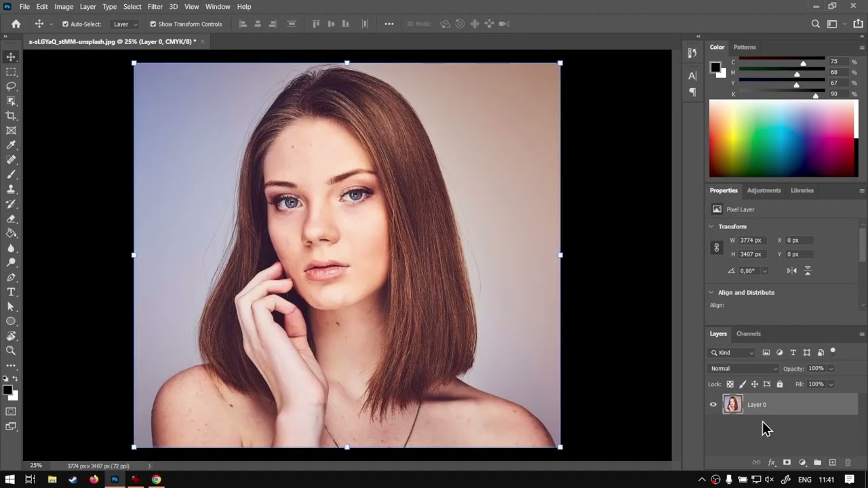The image size is (868, 488).
Task: Add a layer mask from Layers panel
Action: tap(787, 462)
